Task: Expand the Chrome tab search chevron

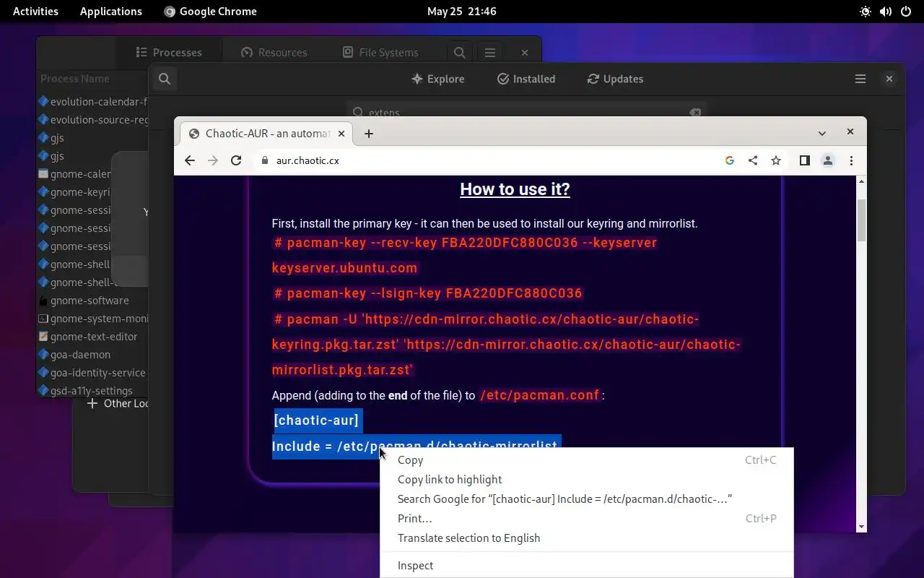Action: [x=821, y=133]
